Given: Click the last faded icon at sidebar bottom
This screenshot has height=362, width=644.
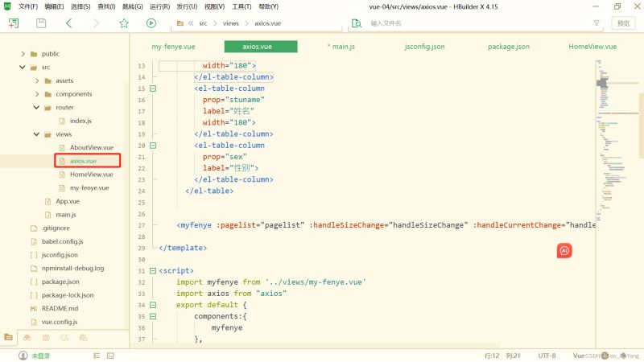Looking at the screenshot, I should pos(84,338).
